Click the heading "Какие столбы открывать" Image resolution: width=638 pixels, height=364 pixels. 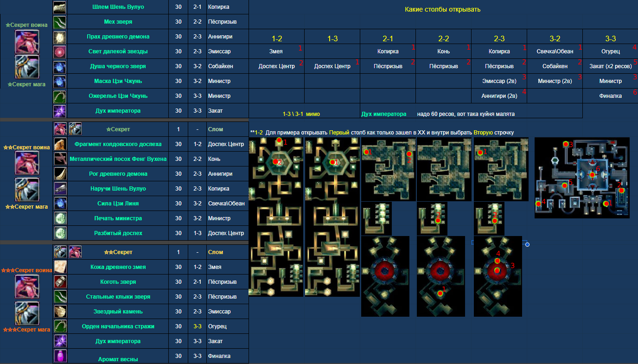tap(443, 9)
